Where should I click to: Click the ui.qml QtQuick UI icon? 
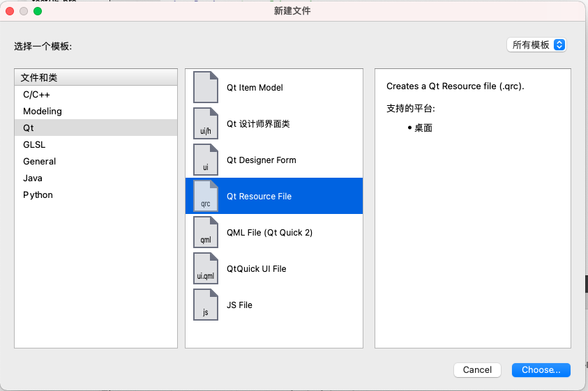(205, 268)
